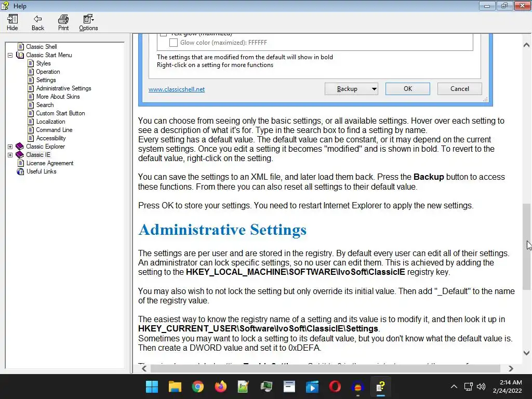This screenshot has width=532, height=399.
Task: Open the Localization help page
Action: point(50,122)
